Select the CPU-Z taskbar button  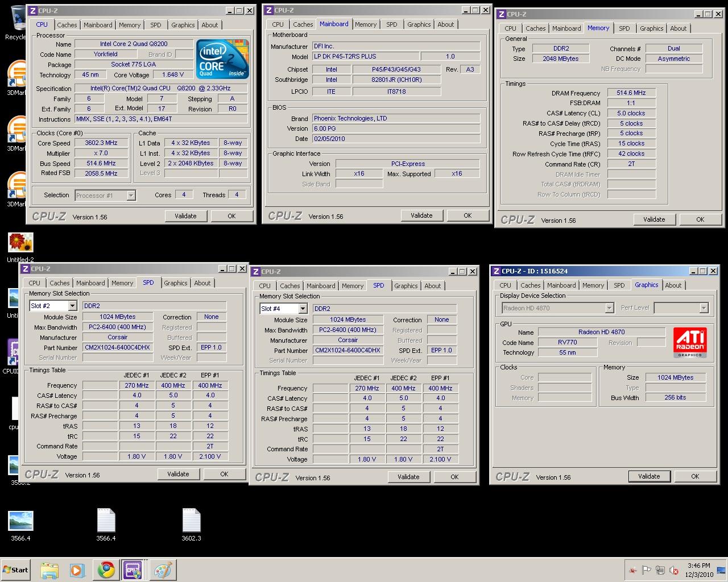133,570
